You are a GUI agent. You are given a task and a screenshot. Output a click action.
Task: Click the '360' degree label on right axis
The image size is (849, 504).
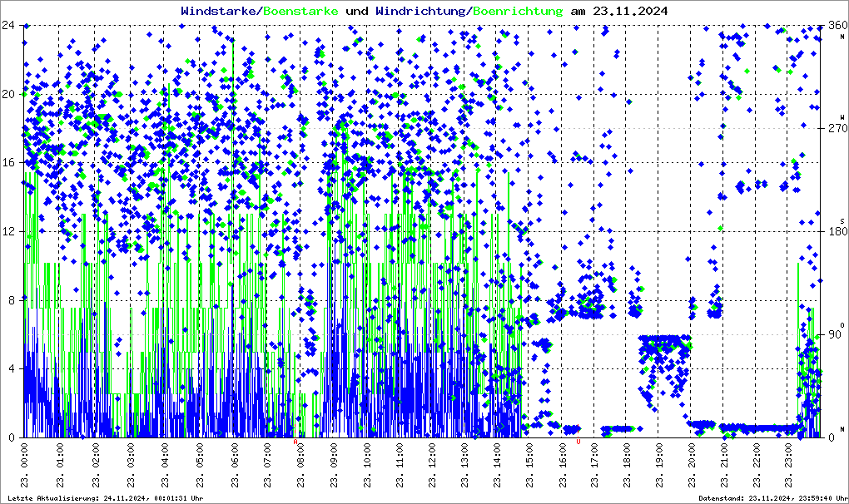(835, 25)
